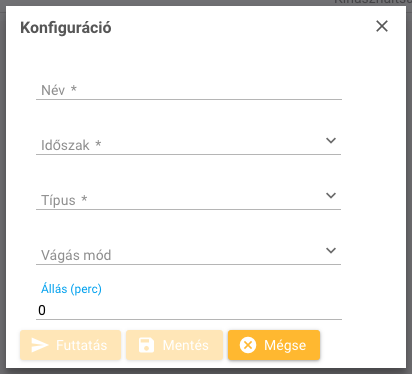Click the Mentés button label
Screen dimensions: 412x374
click(x=186, y=345)
